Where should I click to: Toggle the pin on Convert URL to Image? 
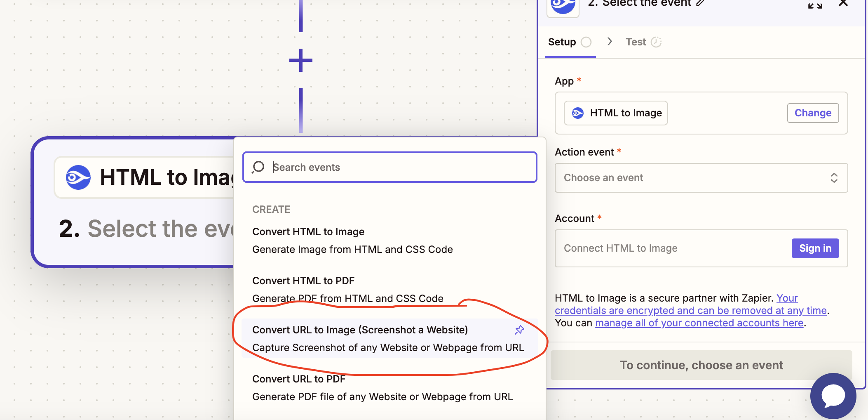[519, 330]
